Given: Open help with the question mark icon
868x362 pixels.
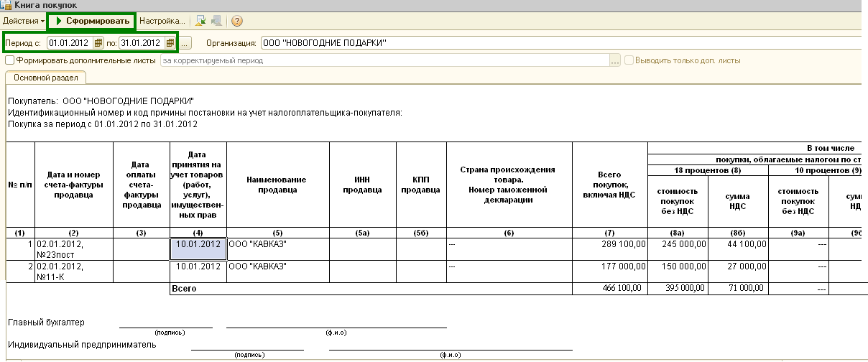Looking at the screenshot, I should click(x=237, y=21).
